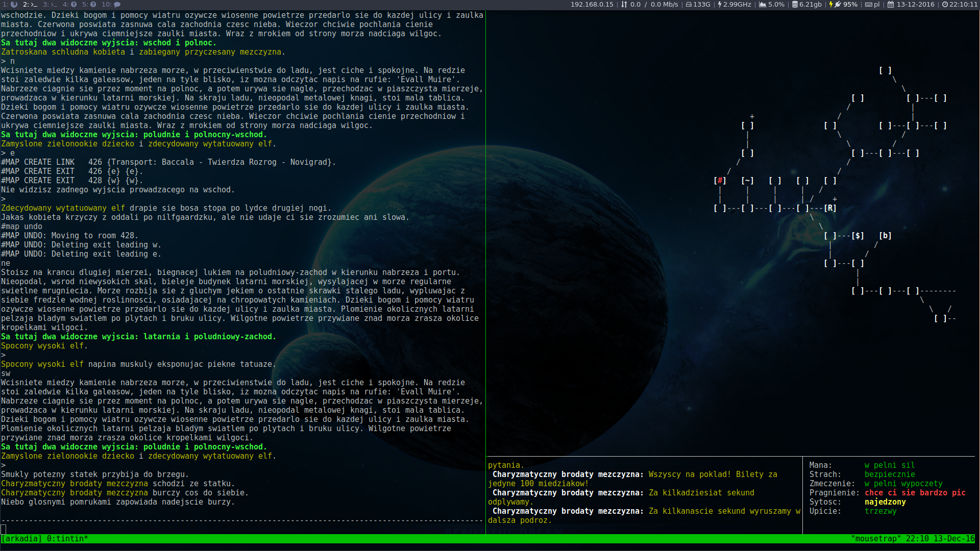Click the '#map undo' command line
Screen dimensions: 980x551
(22, 227)
